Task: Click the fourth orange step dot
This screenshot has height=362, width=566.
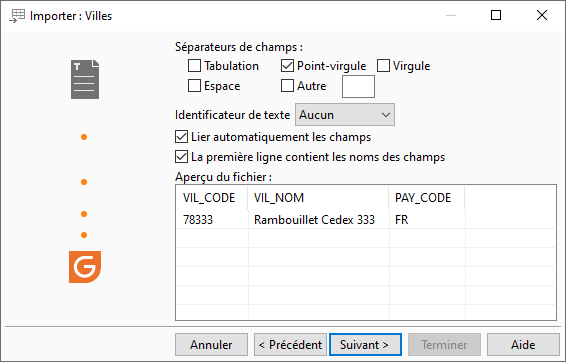Action: [x=84, y=235]
